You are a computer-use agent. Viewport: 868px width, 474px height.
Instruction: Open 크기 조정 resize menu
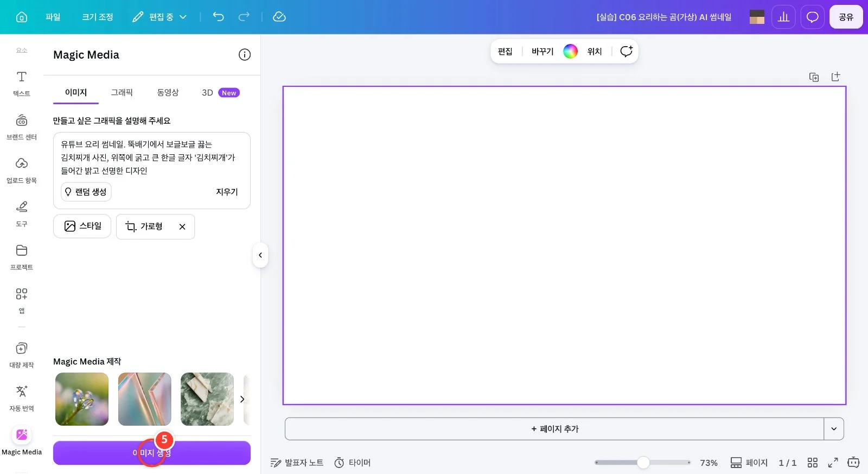coord(98,17)
